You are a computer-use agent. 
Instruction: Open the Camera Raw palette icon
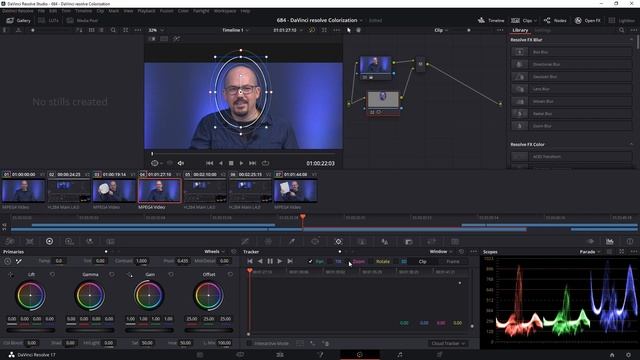tap(10, 242)
